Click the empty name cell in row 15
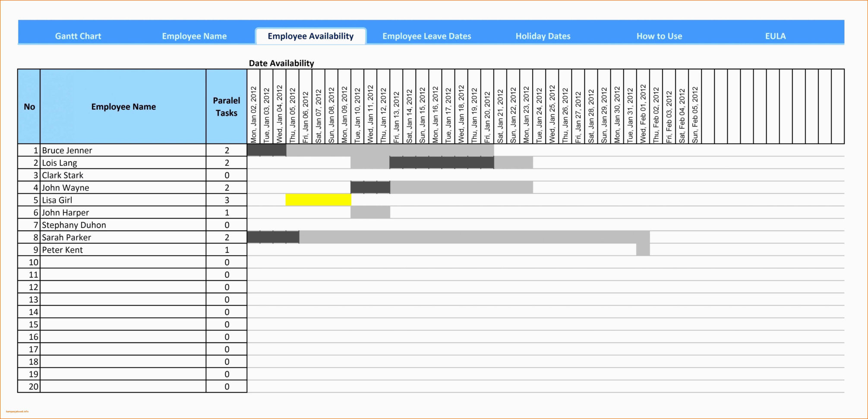 pyautogui.click(x=123, y=324)
